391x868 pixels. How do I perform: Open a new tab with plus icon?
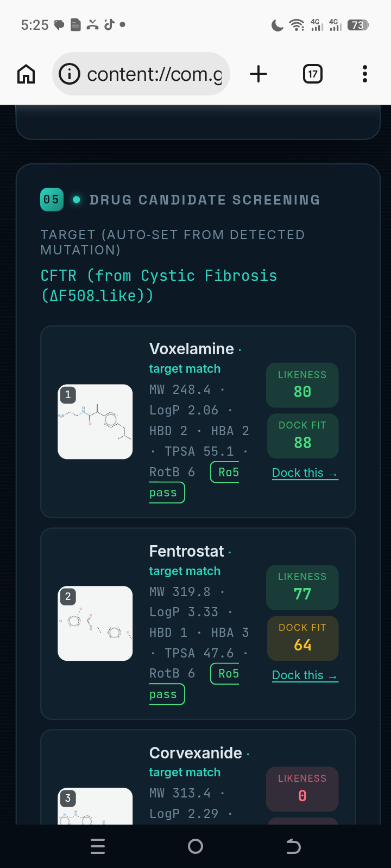pyautogui.click(x=258, y=74)
